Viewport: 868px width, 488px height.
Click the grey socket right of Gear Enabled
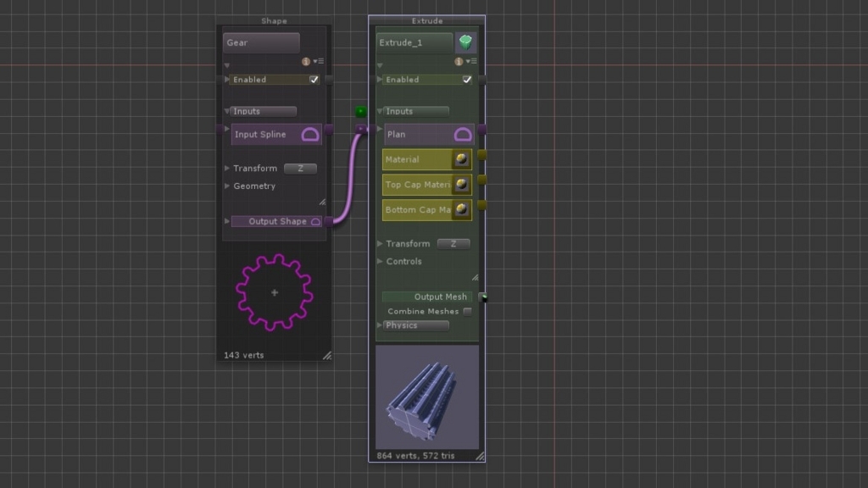click(x=329, y=80)
